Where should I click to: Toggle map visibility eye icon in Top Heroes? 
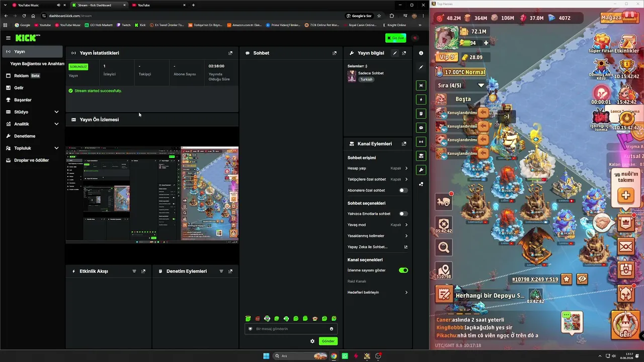tap(582, 279)
